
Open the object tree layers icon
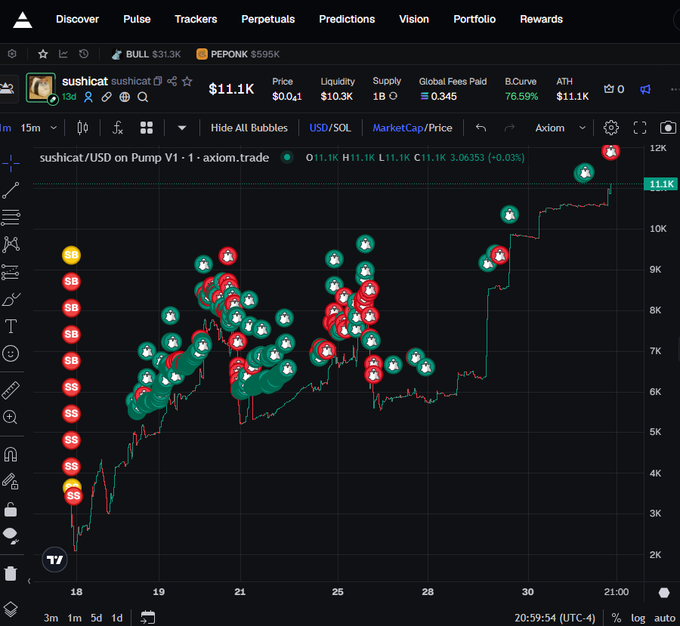point(10,609)
